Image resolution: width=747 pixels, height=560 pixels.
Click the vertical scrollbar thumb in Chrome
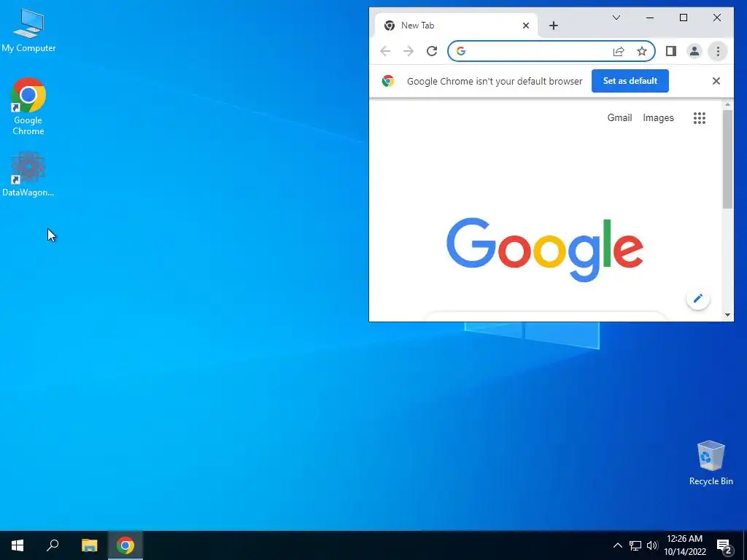tap(727, 160)
